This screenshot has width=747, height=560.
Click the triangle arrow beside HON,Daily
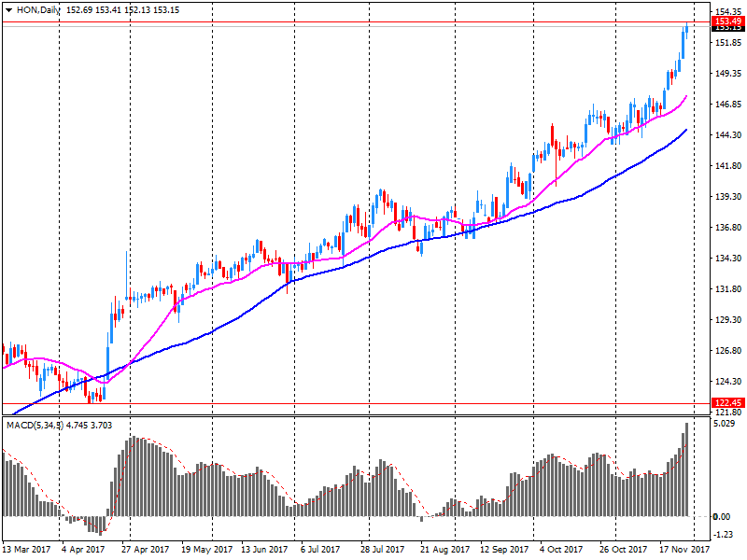(8, 8)
